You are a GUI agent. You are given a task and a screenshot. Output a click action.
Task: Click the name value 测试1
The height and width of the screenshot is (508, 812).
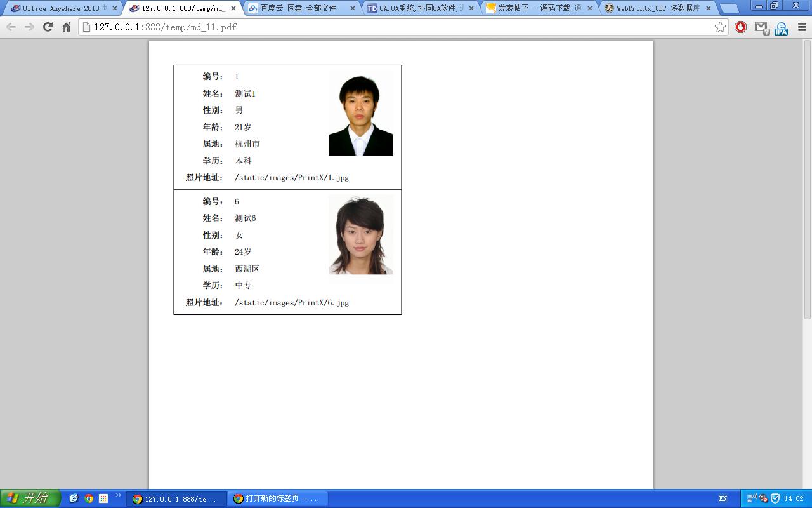(246, 94)
